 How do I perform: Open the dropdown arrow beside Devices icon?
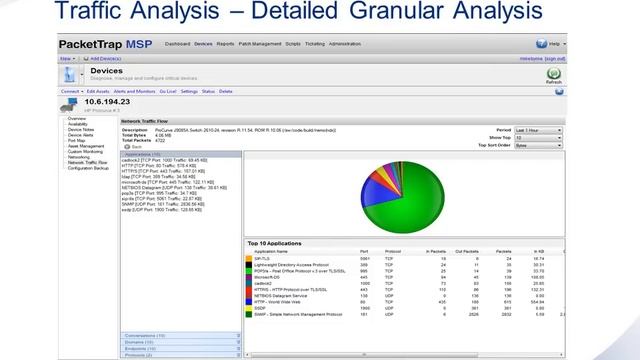[x=82, y=74]
